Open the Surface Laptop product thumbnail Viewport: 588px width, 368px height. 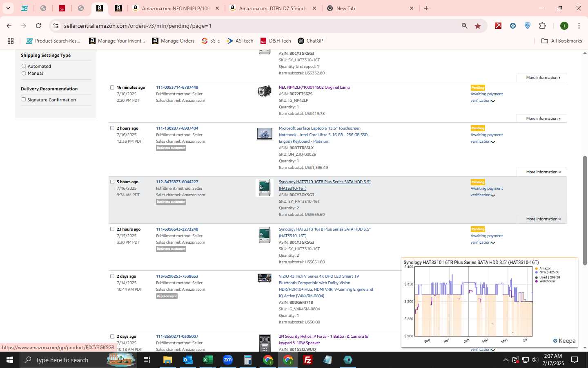pos(265,134)
